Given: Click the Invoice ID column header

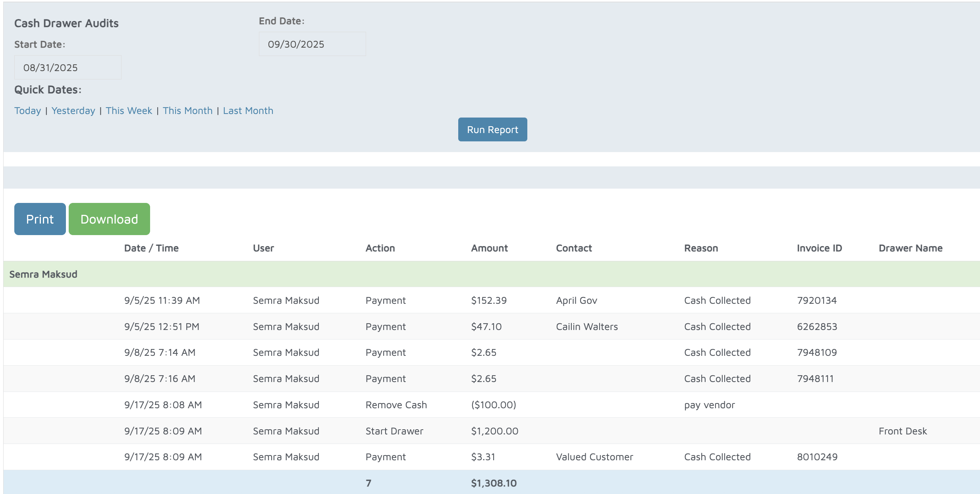Looking at the screenshot, I should click(819, 248).
